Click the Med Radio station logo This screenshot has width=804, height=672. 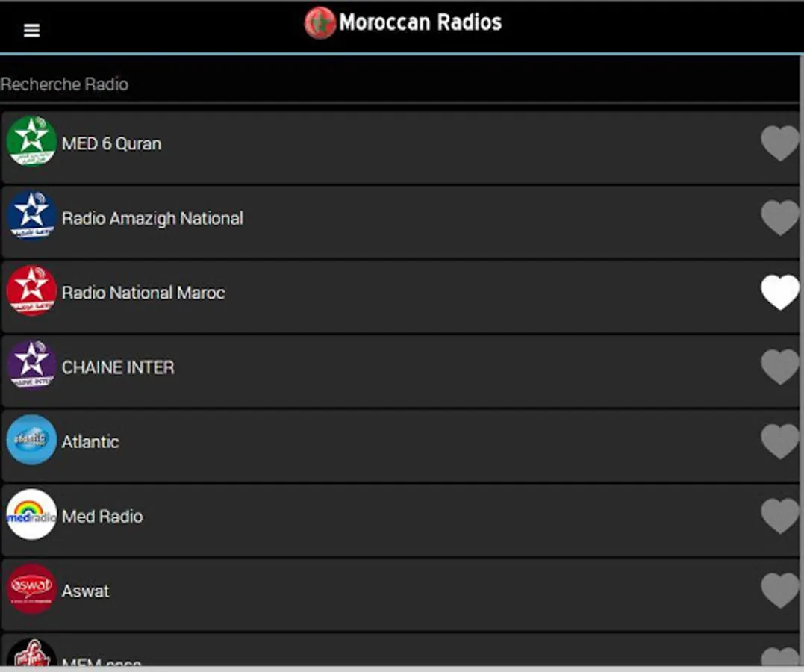coord(31,514)
